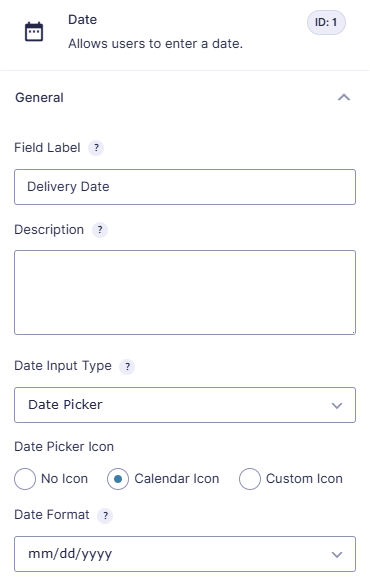Click the Date Picker Icon label text
The width and height of the screenshot is (370, 586).
64,447
